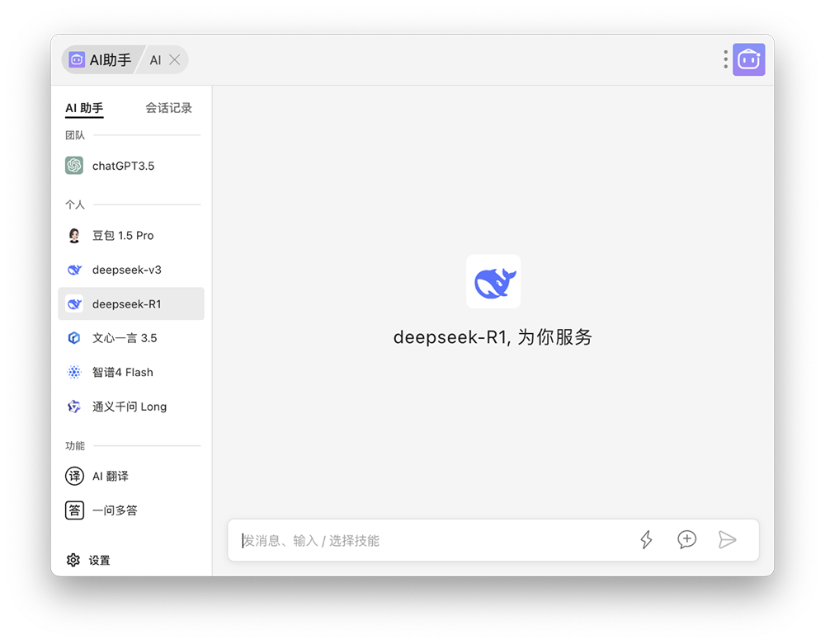The height and width of the screenshot is (644, 825).
Task: Open the three-dot more options menu
Action: (x=725, y=59)
